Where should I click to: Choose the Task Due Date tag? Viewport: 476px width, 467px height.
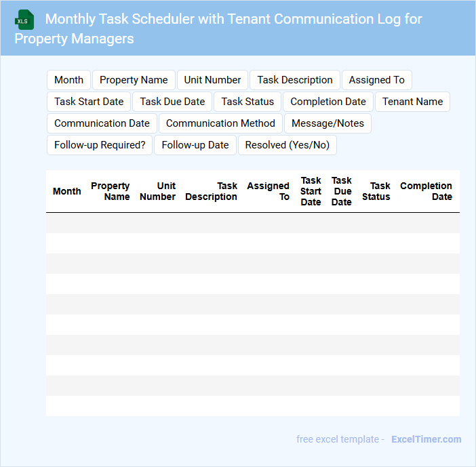pos(172,102)
